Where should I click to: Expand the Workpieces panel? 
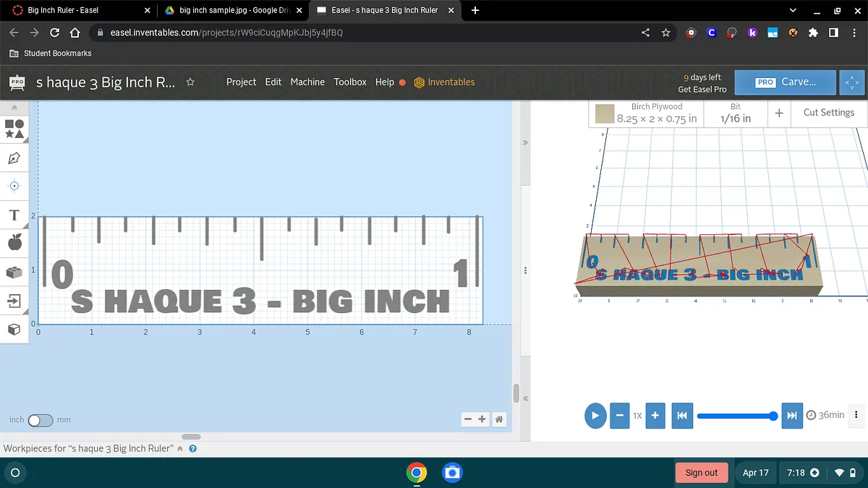180,449
